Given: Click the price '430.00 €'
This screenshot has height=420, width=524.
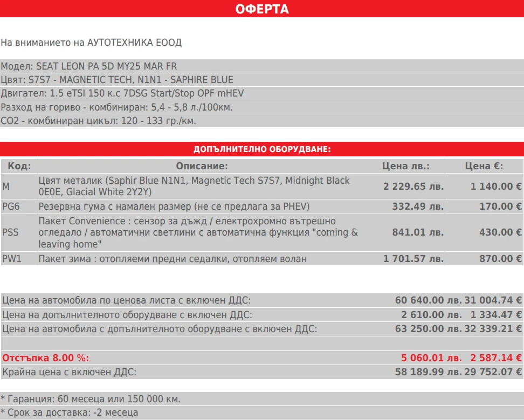Looking at the screenshot, I should 501,232.
